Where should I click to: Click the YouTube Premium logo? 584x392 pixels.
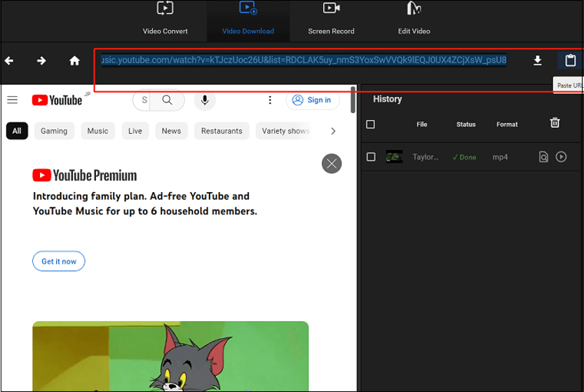tap(85, 175)
